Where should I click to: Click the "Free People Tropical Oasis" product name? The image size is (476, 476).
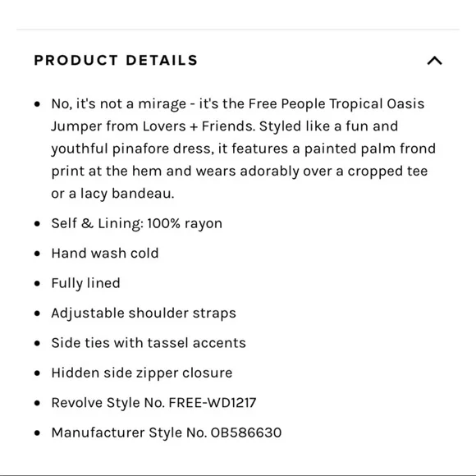pos(336,104)
